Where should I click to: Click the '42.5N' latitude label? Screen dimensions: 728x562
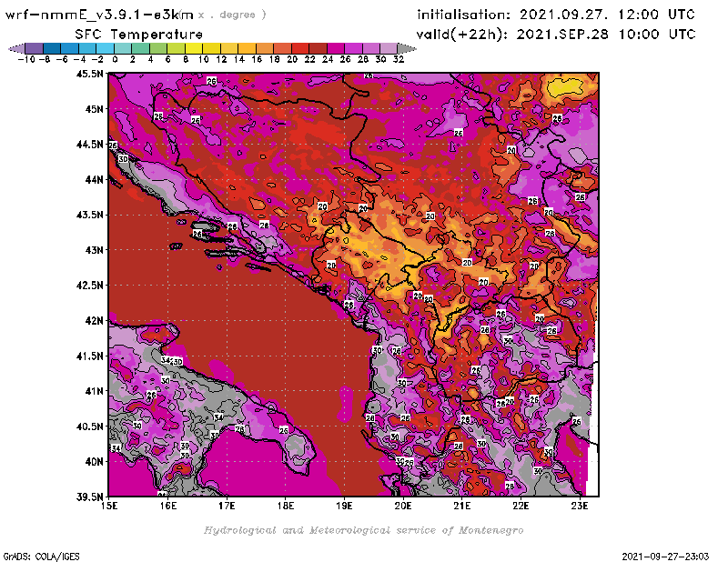tap(89, 285)
